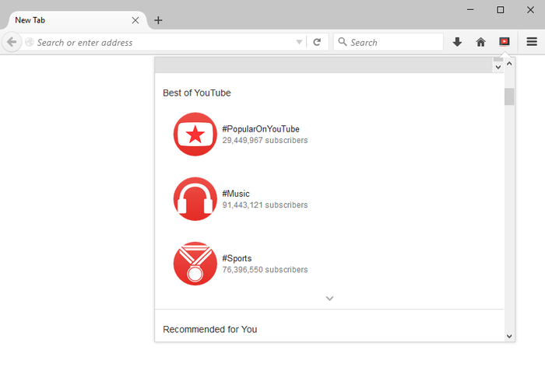
Task: Click 91,443,121 subscribers text
Action: click(265, 205)
